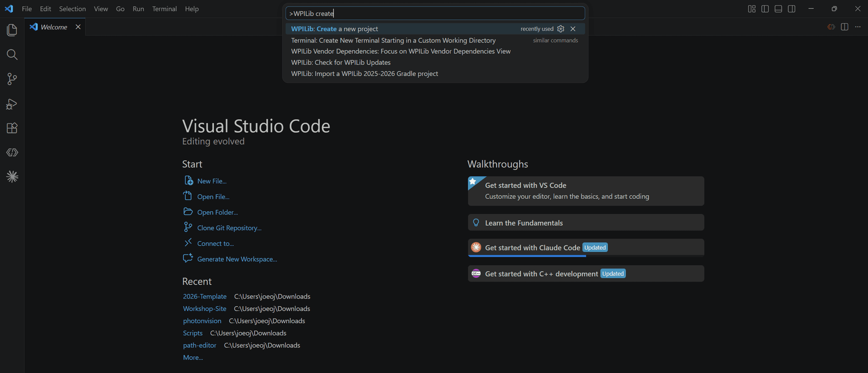Open the Go menu
The width and height of the screenshot is (868, 373).
point(120,9)
